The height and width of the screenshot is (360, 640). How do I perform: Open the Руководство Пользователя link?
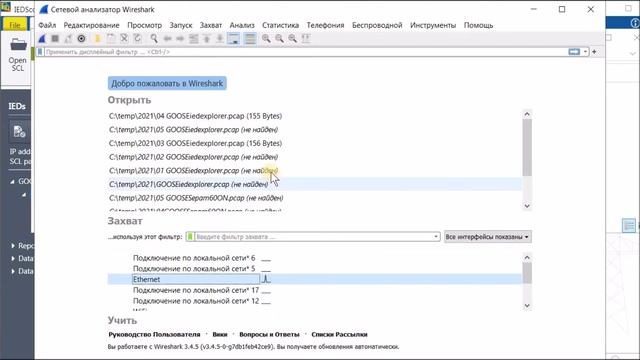point(154,334)
